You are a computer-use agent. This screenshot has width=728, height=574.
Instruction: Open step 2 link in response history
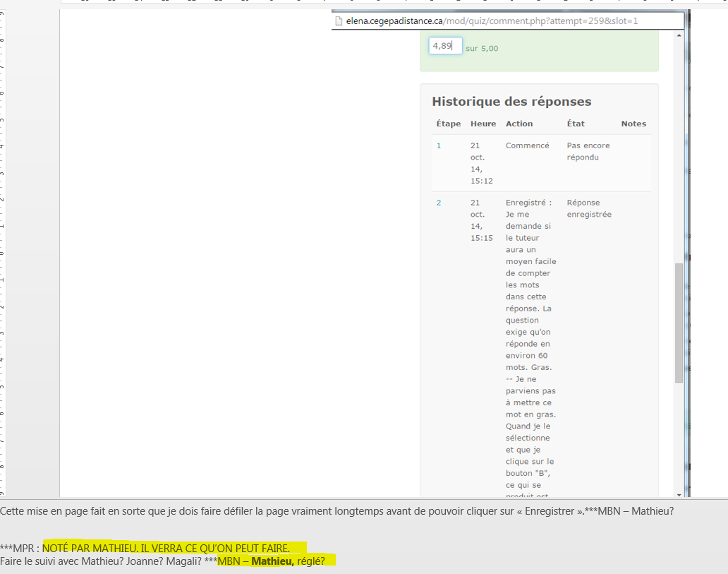click(439, 203)
